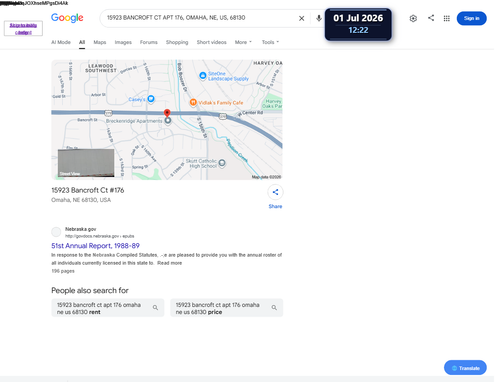Click magnifier icon in rent suggestion
This screenshot has height=382, width=500.
[155, 308]
